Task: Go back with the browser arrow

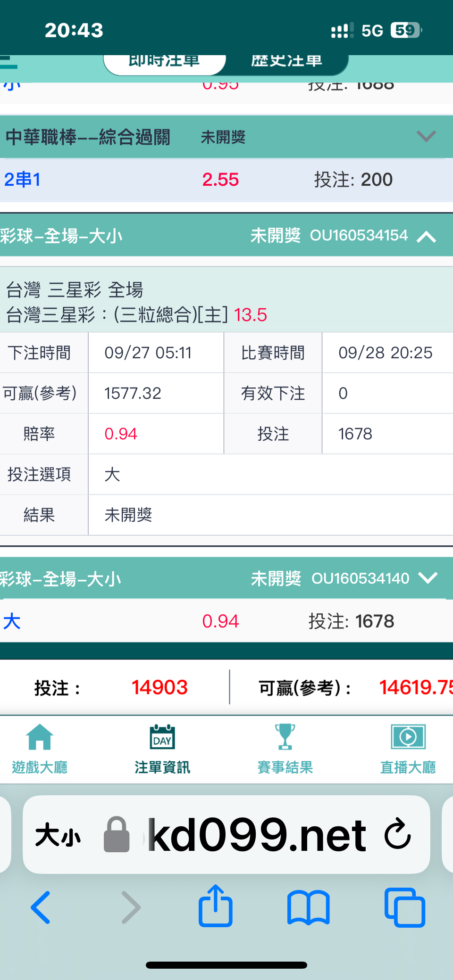Action: pos(41,907)
